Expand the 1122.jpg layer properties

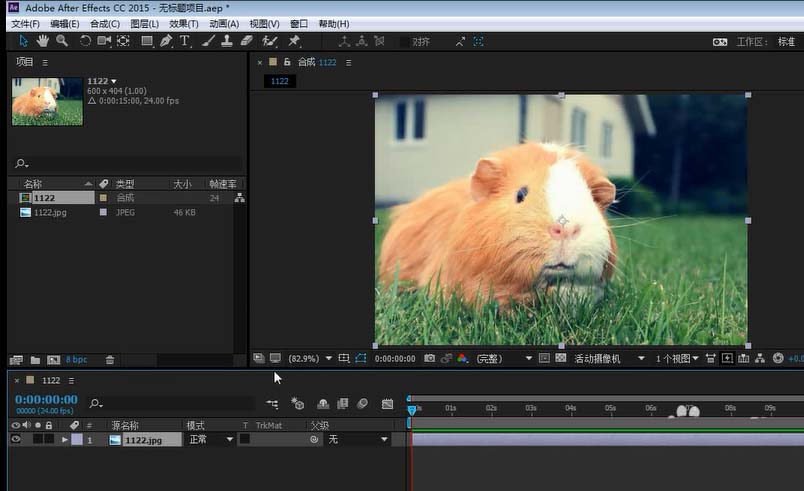click(x=65, y=439)
